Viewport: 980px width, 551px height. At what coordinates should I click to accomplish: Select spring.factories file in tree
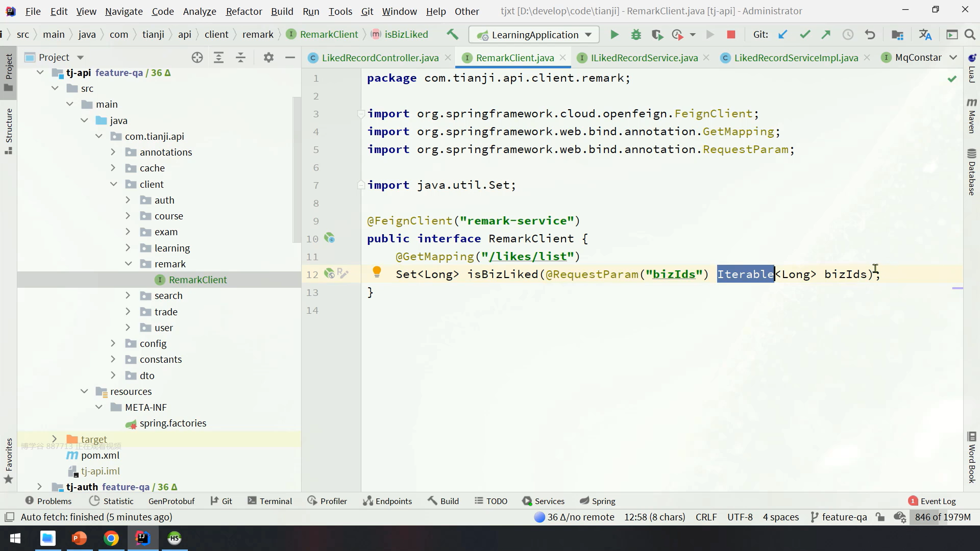click(173, 423)
